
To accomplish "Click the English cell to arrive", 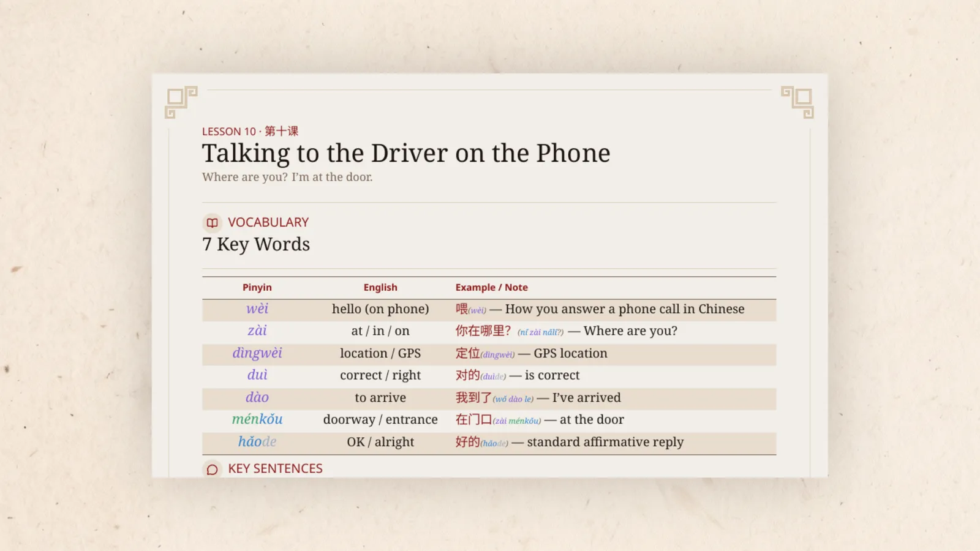I will click(x=380, y=398).
